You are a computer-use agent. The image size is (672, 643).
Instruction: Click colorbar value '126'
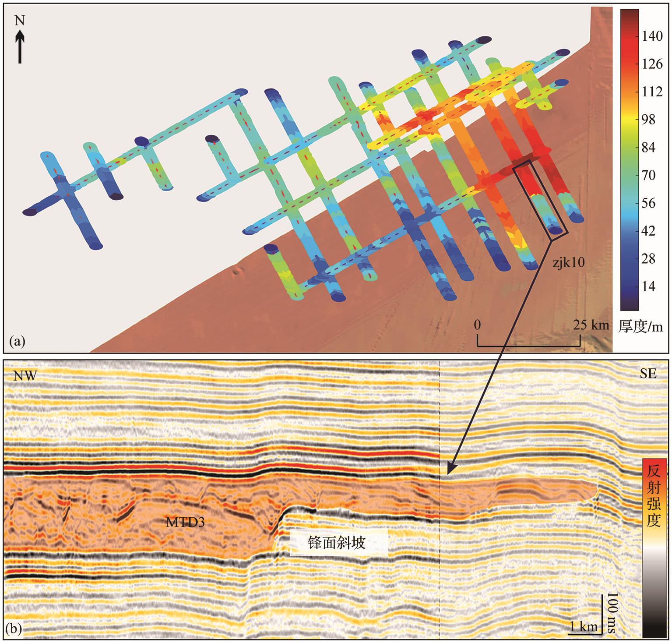pos(652,65)
